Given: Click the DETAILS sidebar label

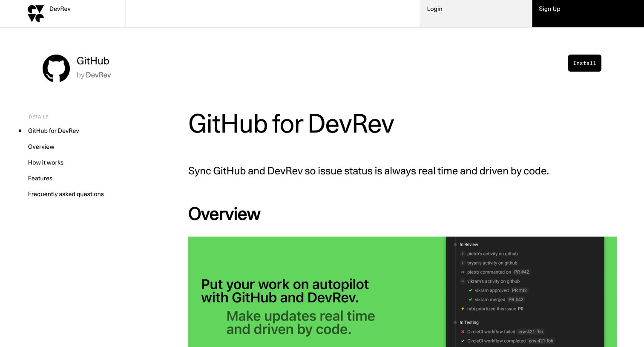Looking at the screenshot, I should (x=39, y=117).
